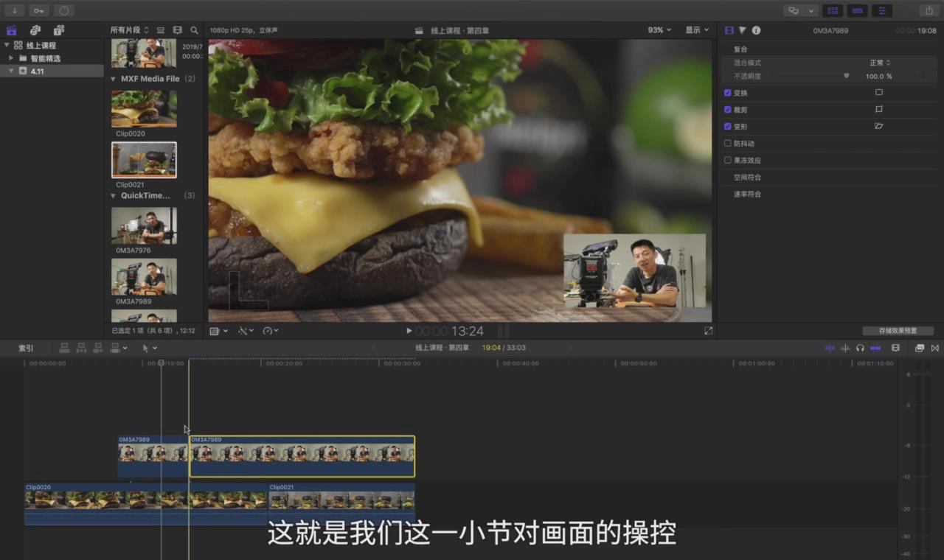Click the browser search magnifier icon
This screenshot has width=944, height=560.
(x=195, y=30)
